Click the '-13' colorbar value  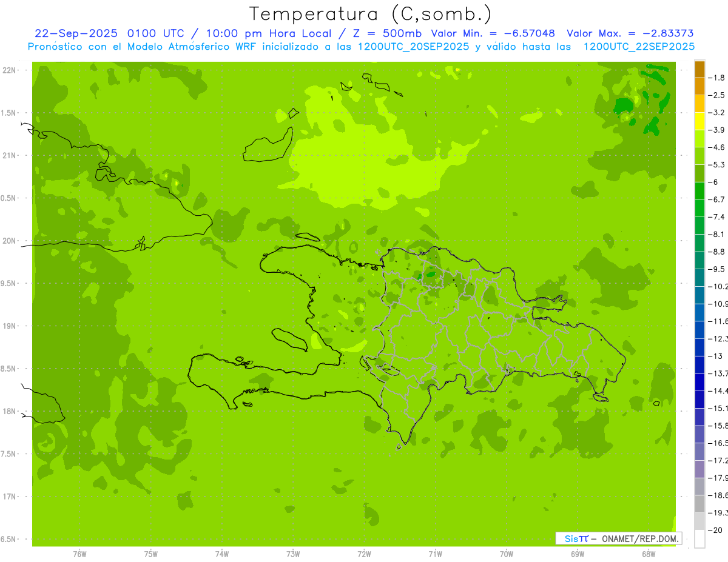tap(715, 356)
